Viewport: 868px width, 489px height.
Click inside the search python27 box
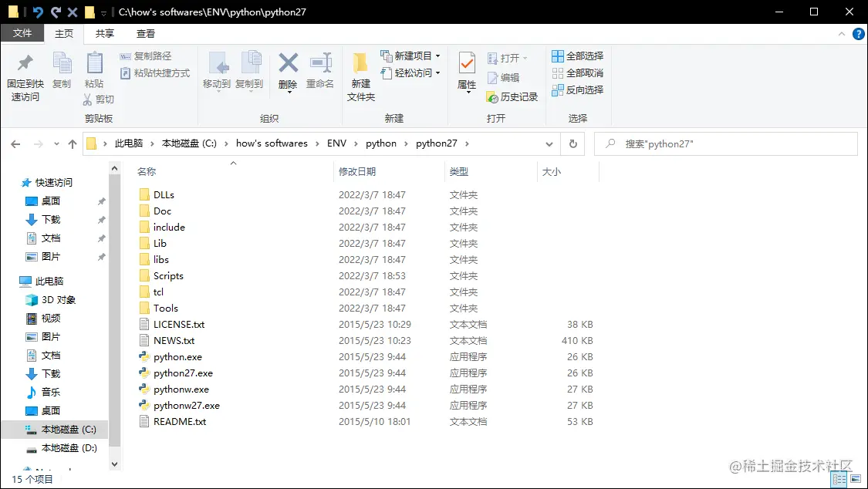point(725,143)
